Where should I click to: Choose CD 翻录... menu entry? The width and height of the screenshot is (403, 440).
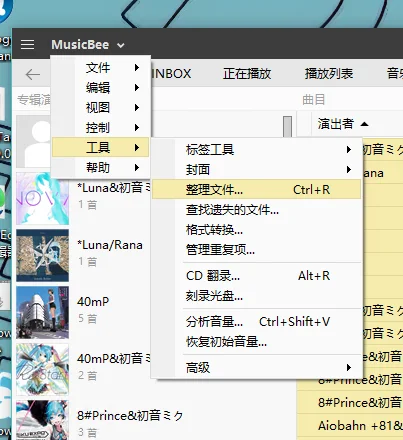coord(256,276)
